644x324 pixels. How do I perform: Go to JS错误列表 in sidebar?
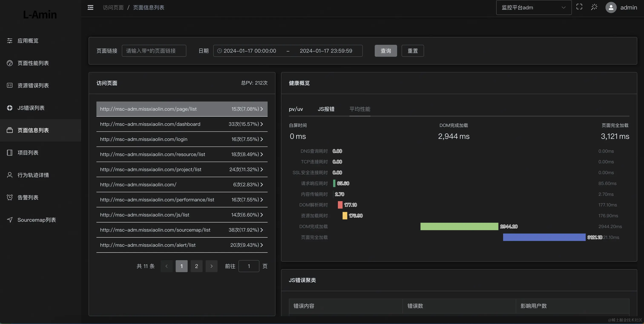(x=31, y=108)
